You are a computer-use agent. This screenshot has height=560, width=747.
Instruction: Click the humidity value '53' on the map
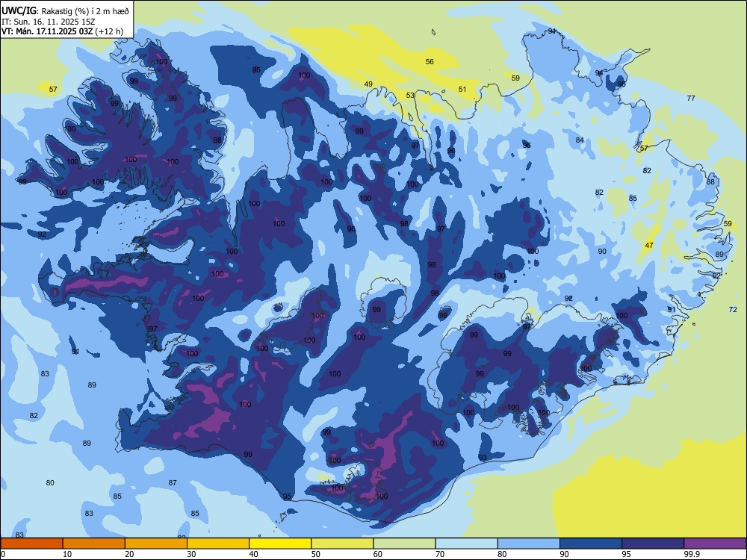(410, 96)
